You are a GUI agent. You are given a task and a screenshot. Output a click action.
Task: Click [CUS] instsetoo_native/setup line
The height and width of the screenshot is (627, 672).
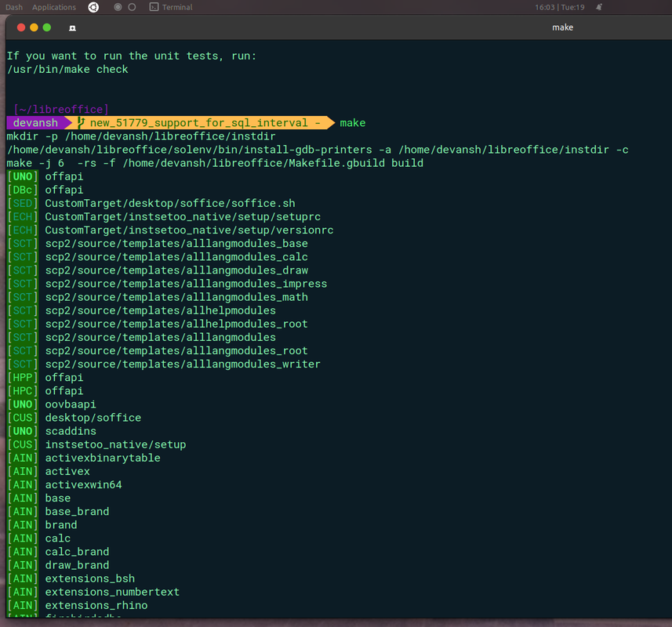coord(96,444)
